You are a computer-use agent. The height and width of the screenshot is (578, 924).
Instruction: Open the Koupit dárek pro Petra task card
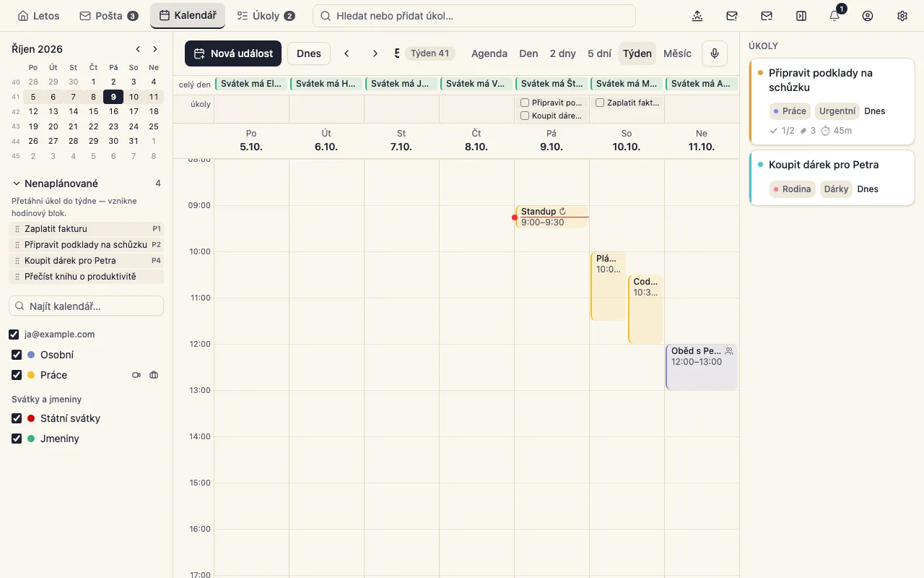pos(832,178)
